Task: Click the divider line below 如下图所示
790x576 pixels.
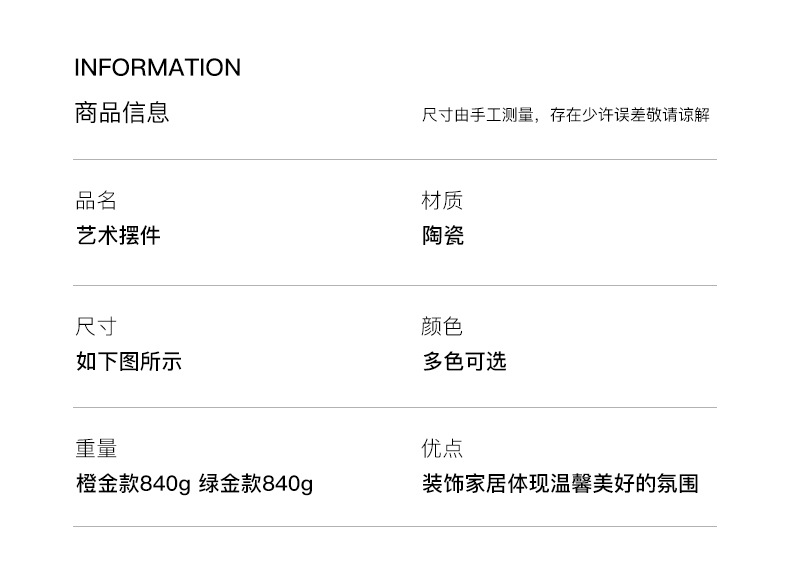Action: pos(395,407)
